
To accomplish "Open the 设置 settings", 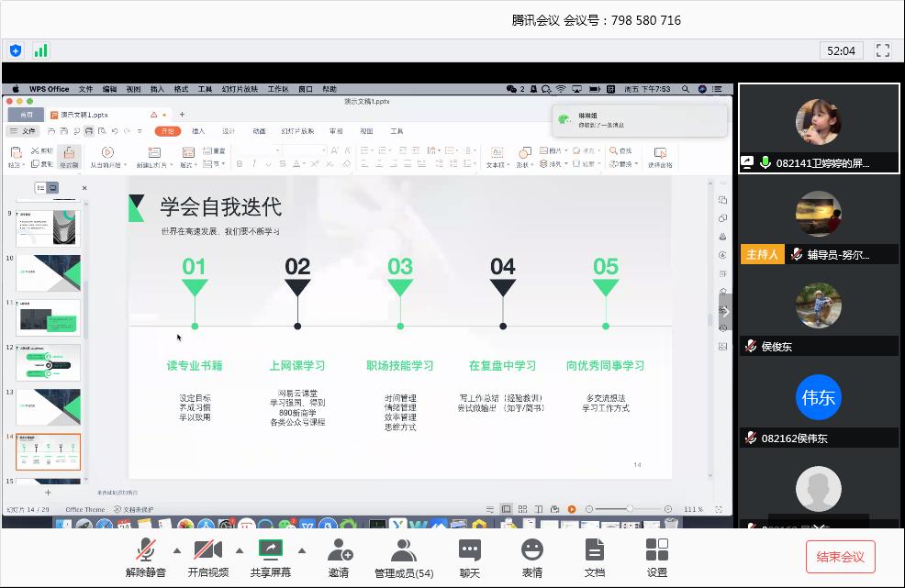I will pyautogui.click(x=656, y=557).
